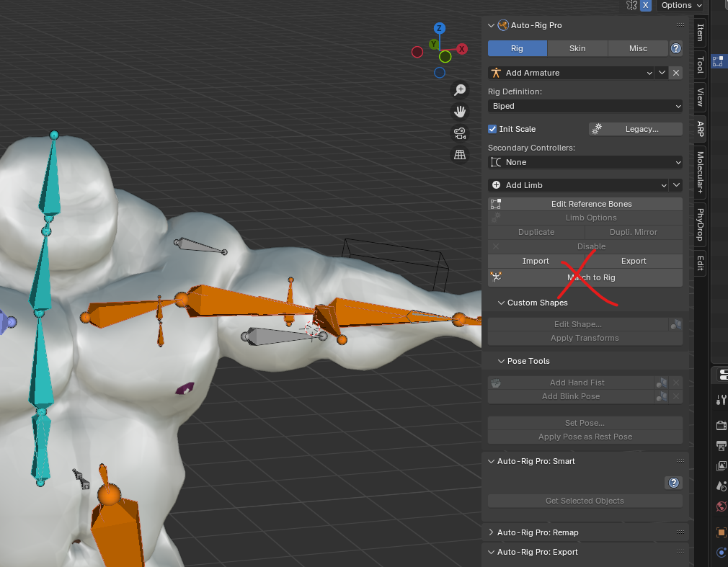Open the View Layer properties icon
The width and height of the screenshot is (728, 567).
tap(721, 466)
